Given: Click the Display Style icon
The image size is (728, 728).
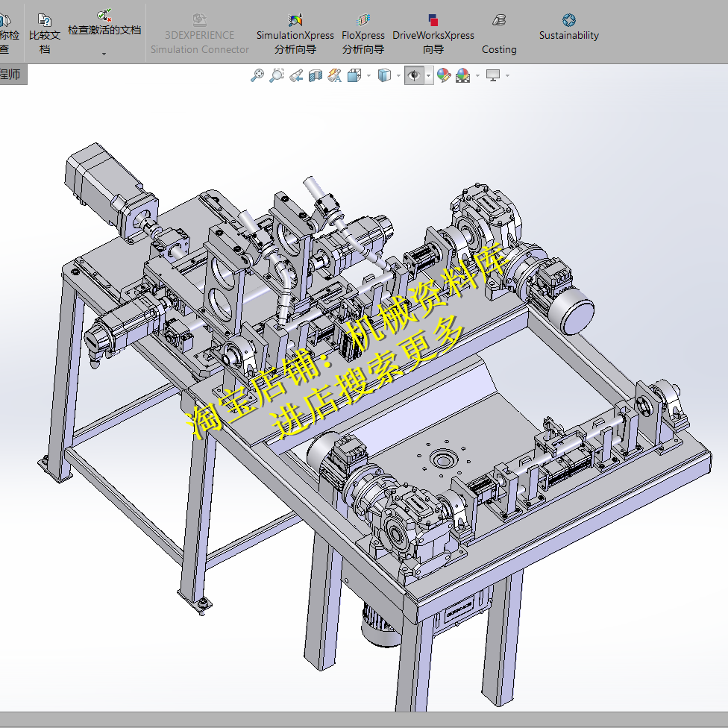Looking at the screenshot, I should tap(384, 75).
